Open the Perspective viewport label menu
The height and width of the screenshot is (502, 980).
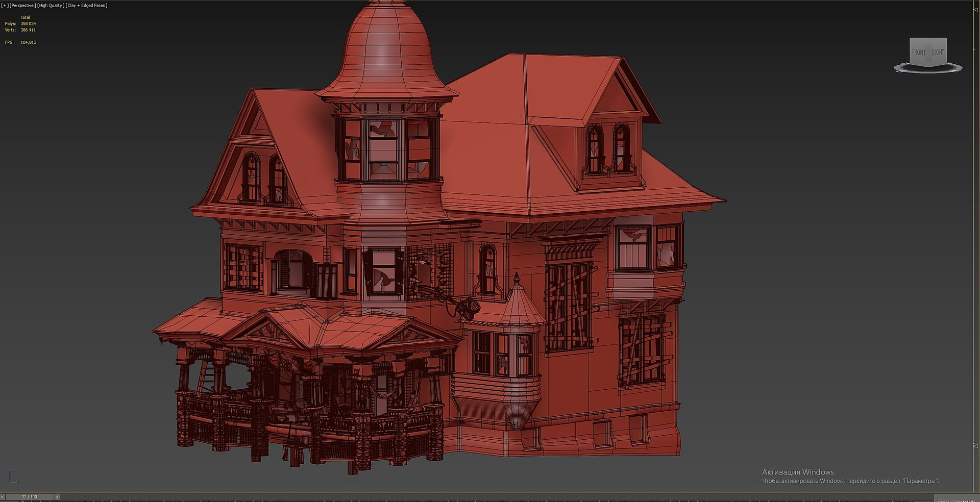(22, 6)
